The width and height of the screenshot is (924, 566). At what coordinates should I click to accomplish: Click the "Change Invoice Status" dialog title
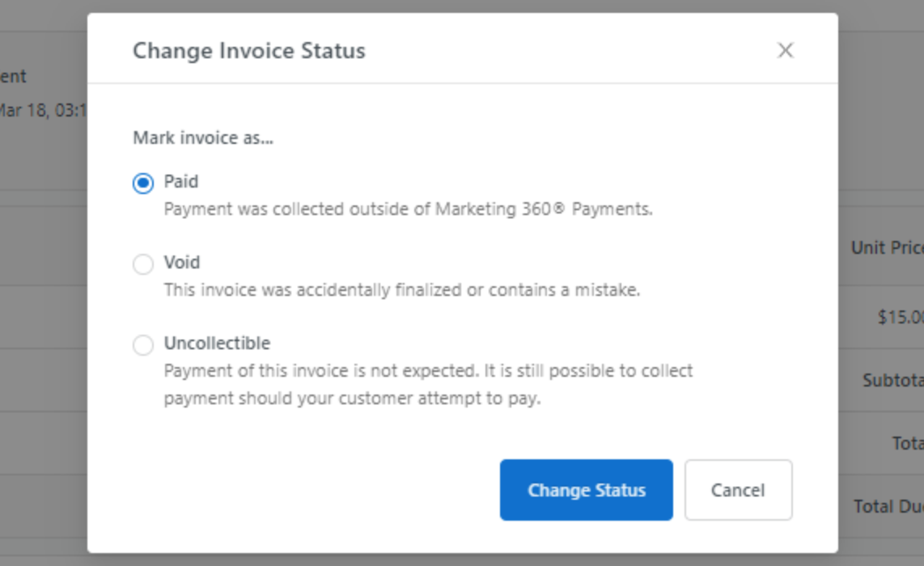pyautogui.click(x=249, y=51)
